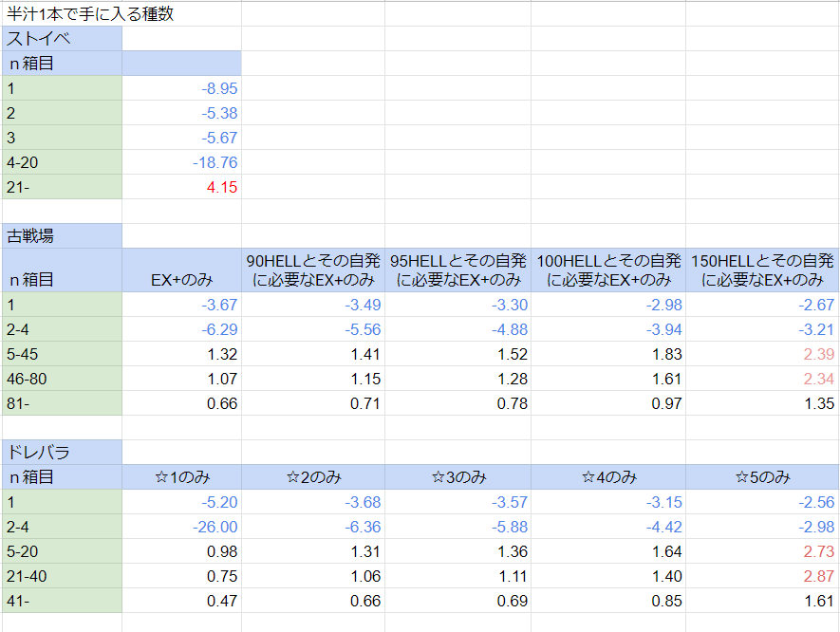Select the 1.83 value cell
The height and width of the screenshot is (632, 840).
pos(608,354)
